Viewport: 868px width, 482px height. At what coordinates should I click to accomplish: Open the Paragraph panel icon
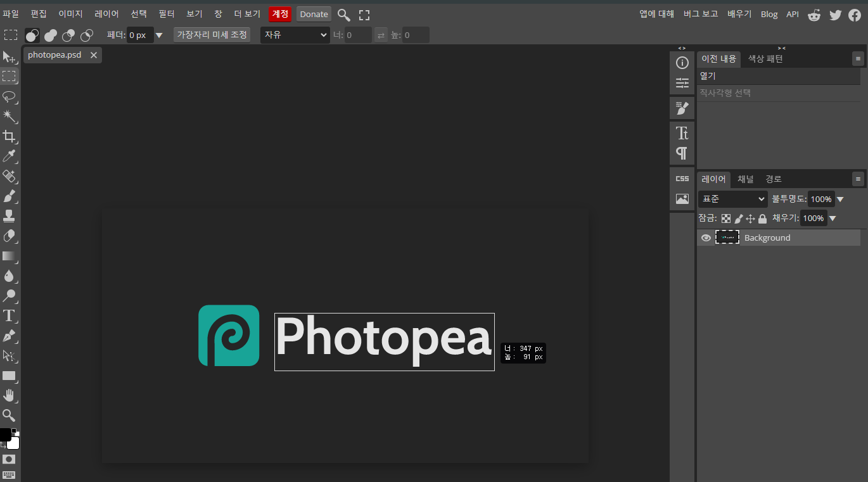(x=682, y=153)
